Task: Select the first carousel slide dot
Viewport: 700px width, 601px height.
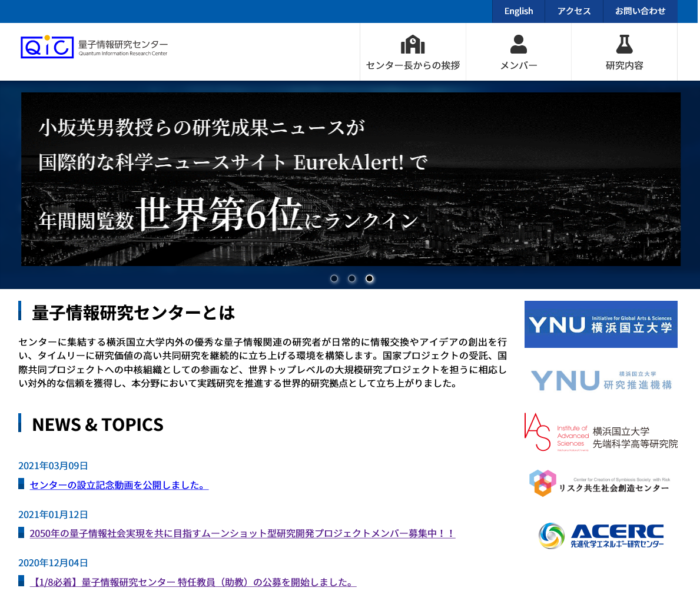Action: 334,278
